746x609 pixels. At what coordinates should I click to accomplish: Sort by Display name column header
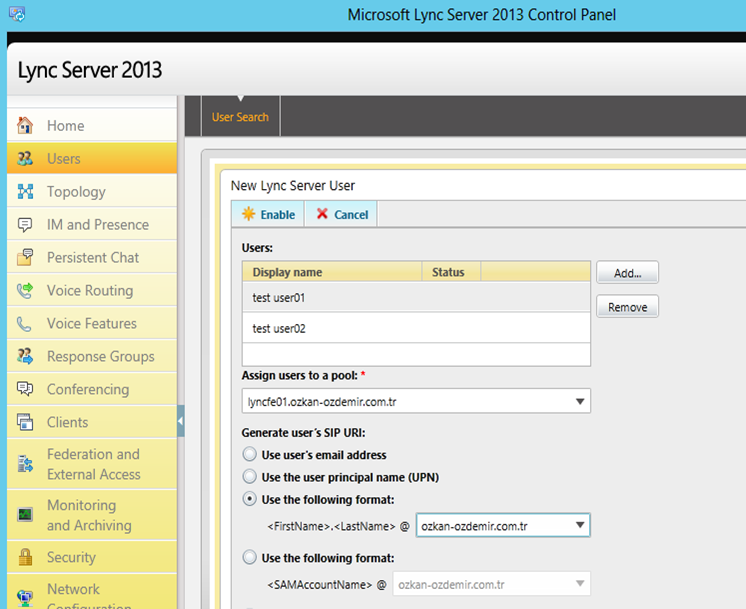coord(332,272)
